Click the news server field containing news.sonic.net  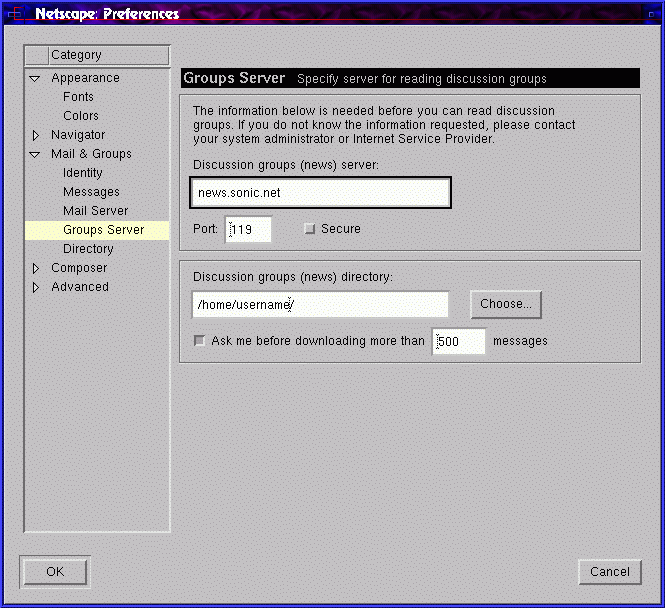(321, 193)
